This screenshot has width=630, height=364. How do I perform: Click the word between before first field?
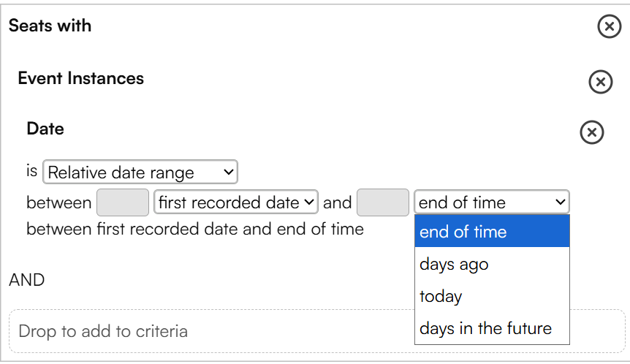tap(59, 202)
